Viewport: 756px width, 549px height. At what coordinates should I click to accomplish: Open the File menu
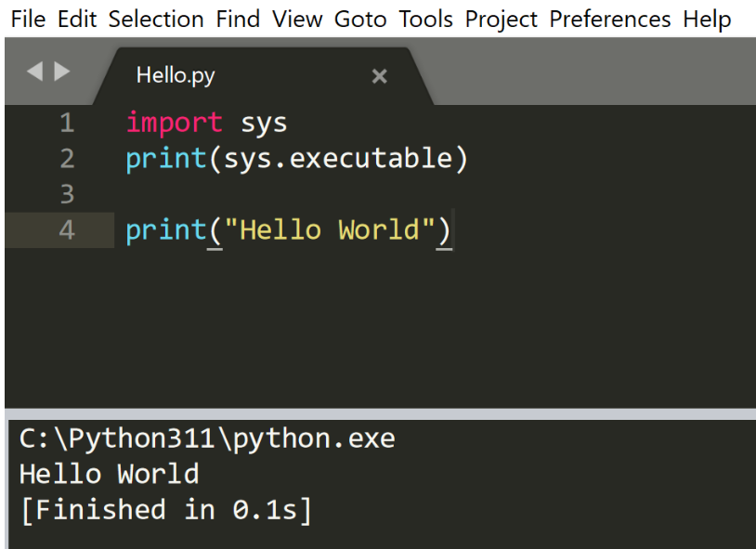click(28, 19)
